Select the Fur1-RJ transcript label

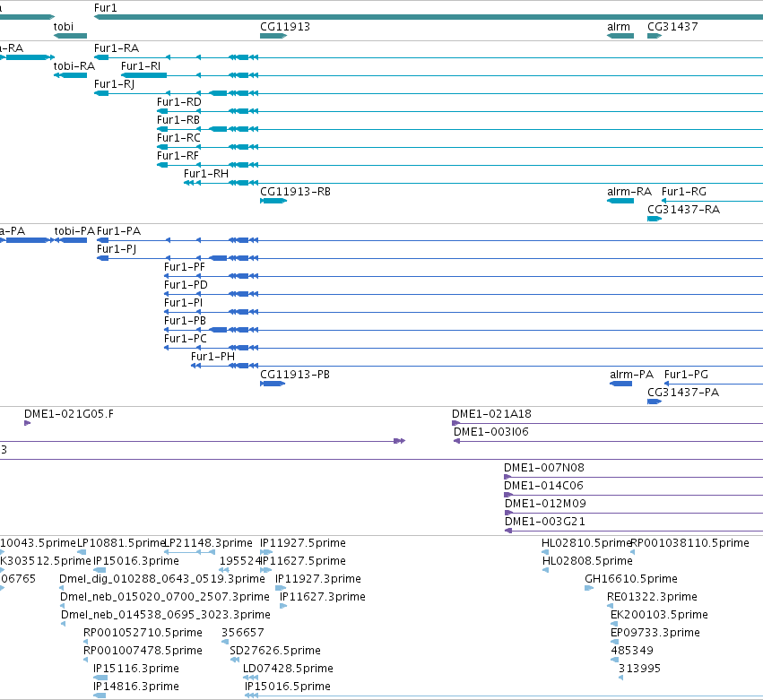coord(115,84)
